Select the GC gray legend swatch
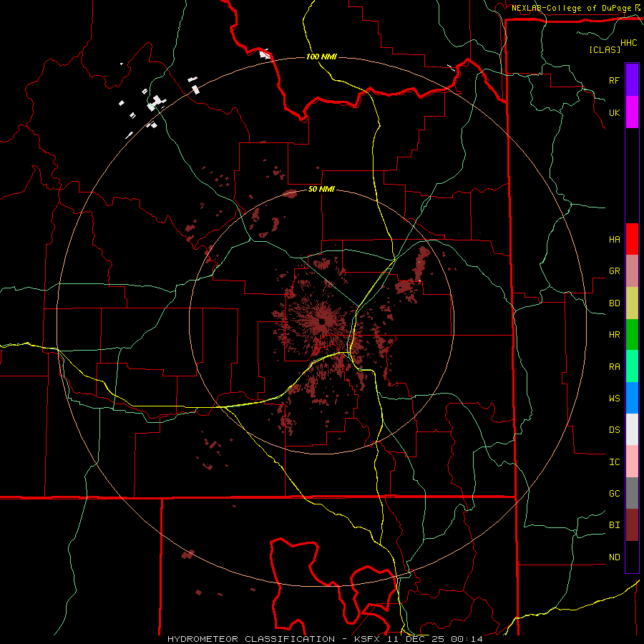644x644 pixels. (x=632, y=493)
